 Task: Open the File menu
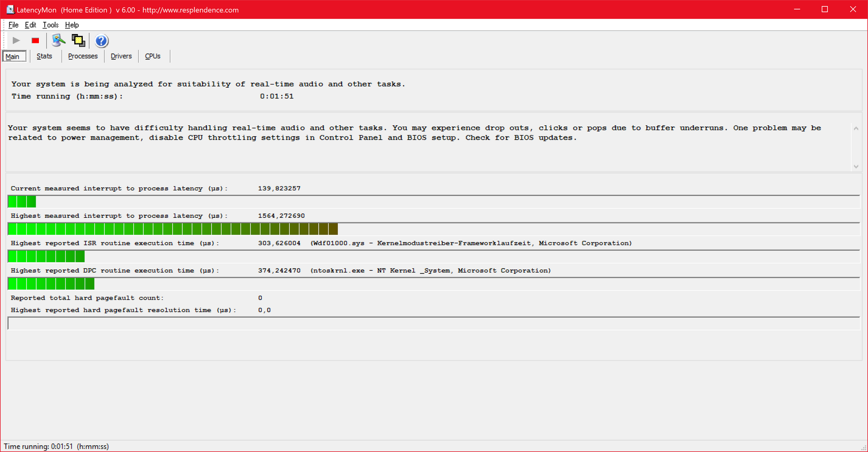coord(14,25)
